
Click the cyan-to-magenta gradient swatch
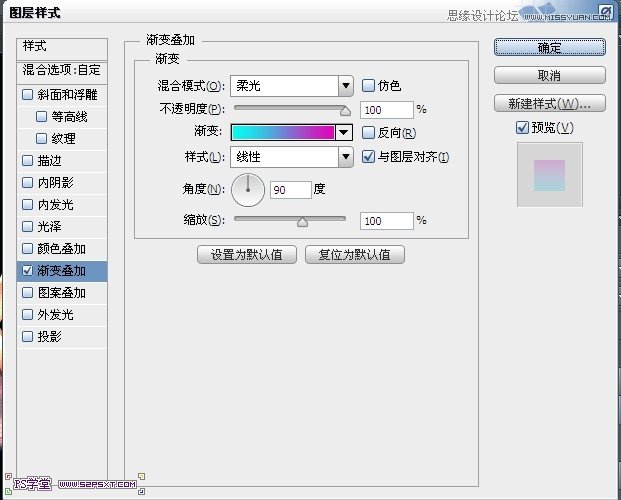point(283,133)
